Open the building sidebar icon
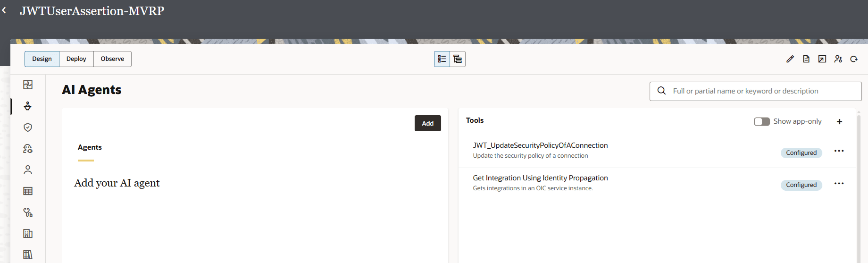 click(x=28, y=233)
